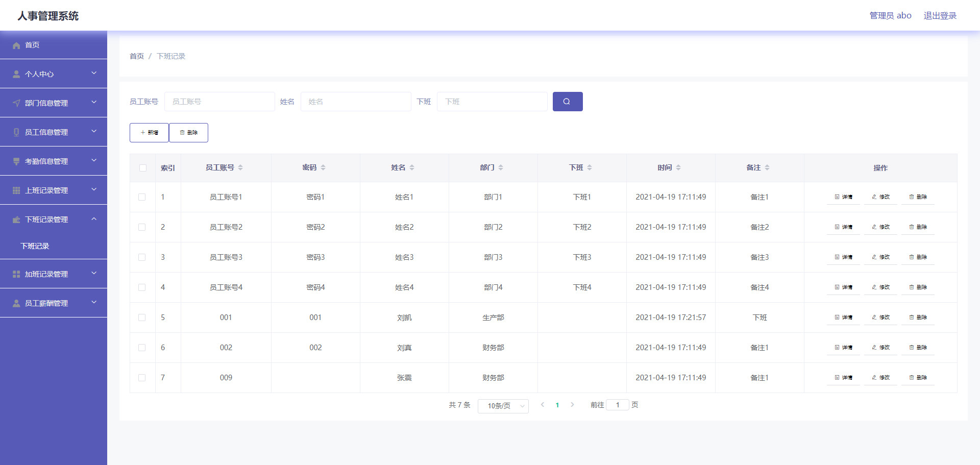Check the row 4 checkbox 员工账号4
The image size is (980, 465).
(142, 287)
